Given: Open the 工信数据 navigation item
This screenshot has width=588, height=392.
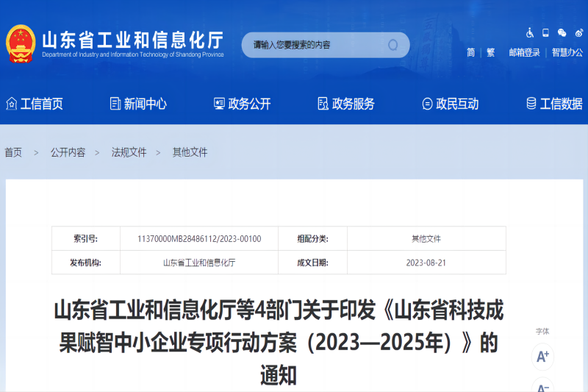Looking at the screenshot, I should point(554,104).
